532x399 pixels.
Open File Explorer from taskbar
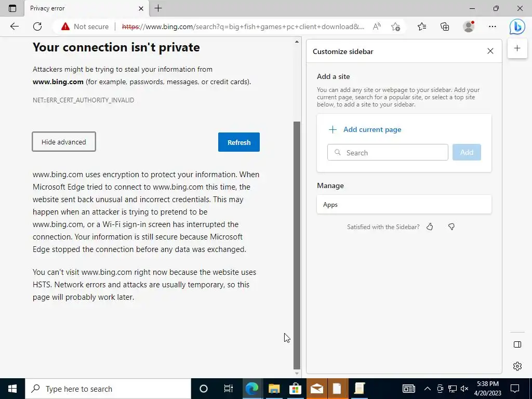[x=274, y=389]
